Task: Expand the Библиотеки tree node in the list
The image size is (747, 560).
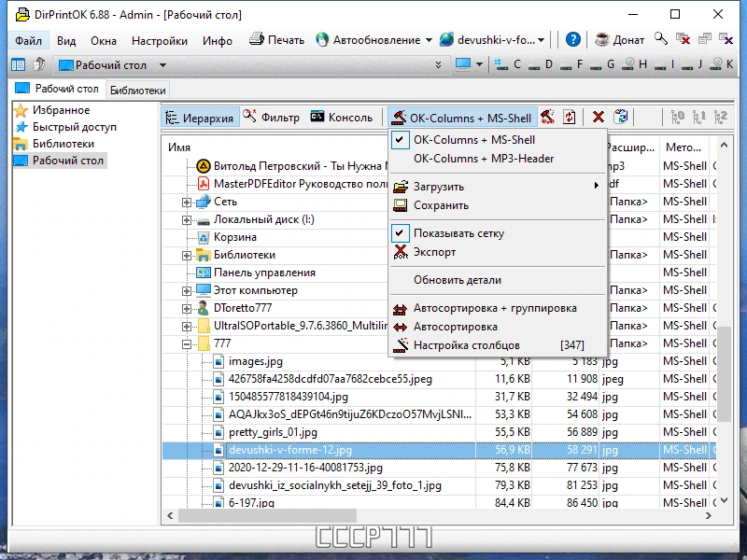Action: (x=187, y=256)
